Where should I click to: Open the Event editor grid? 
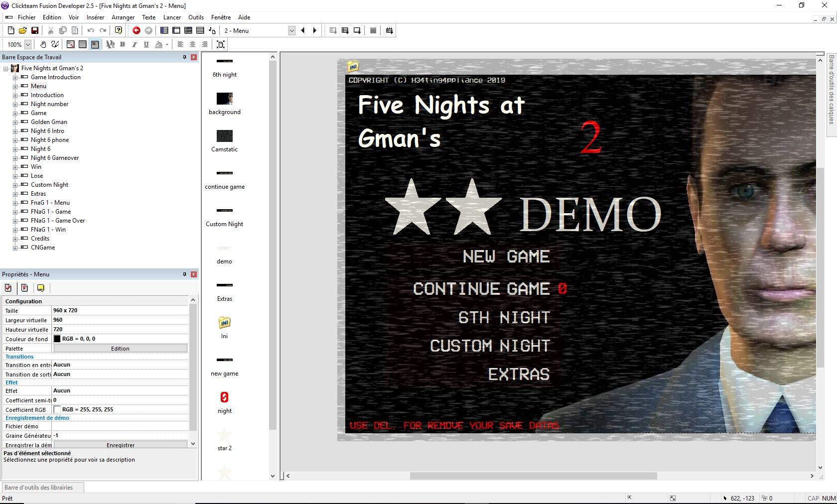click(188, 30)
